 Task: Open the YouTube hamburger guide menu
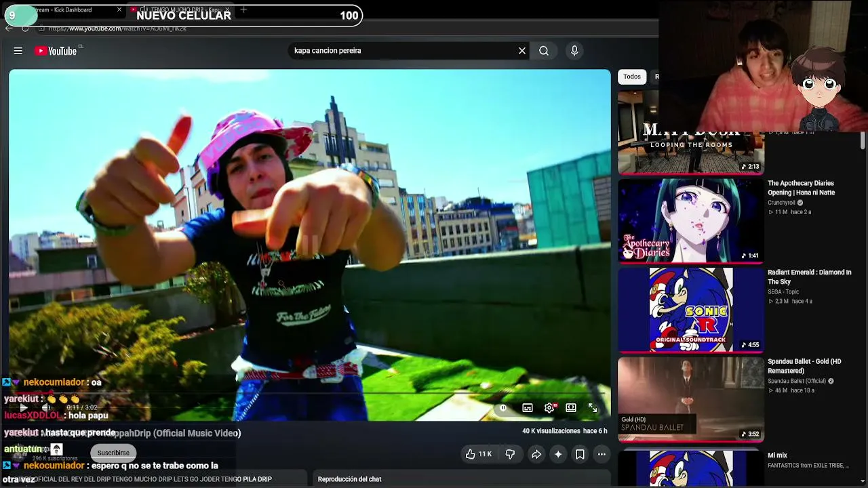tap(18, 51)
